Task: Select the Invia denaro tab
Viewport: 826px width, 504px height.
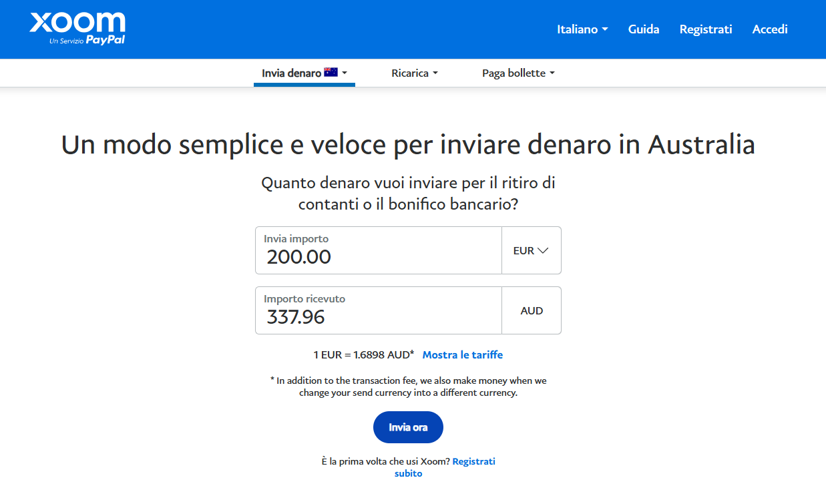Action: [x=292, y=73]
